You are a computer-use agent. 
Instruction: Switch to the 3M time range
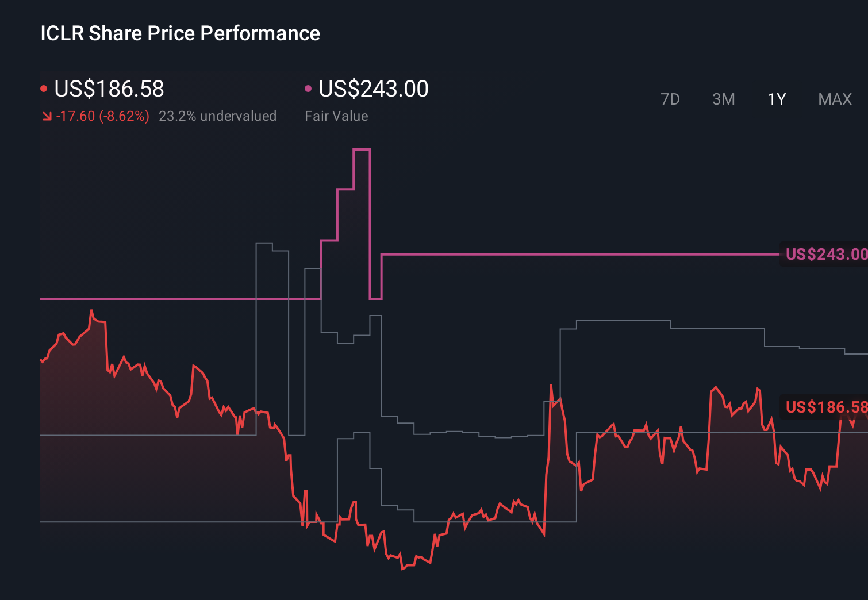click(x=723, y=99)
